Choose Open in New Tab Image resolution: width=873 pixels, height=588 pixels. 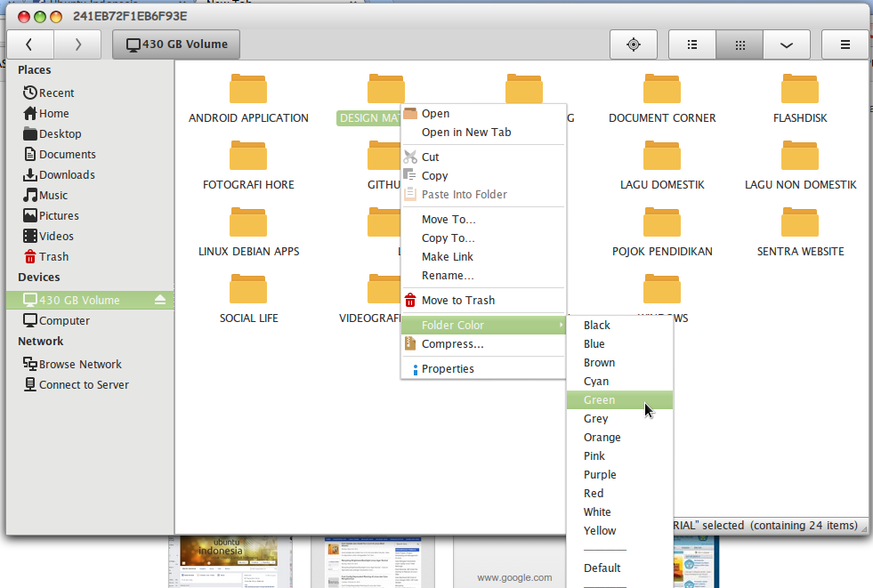click(x=483, y=133)
